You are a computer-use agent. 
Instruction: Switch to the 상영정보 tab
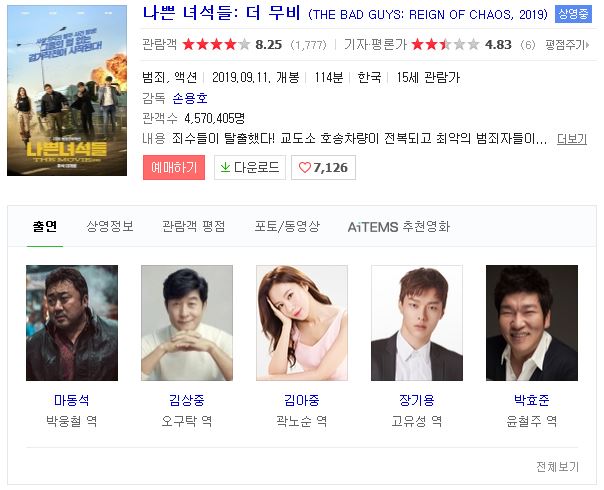click(110, 227)
